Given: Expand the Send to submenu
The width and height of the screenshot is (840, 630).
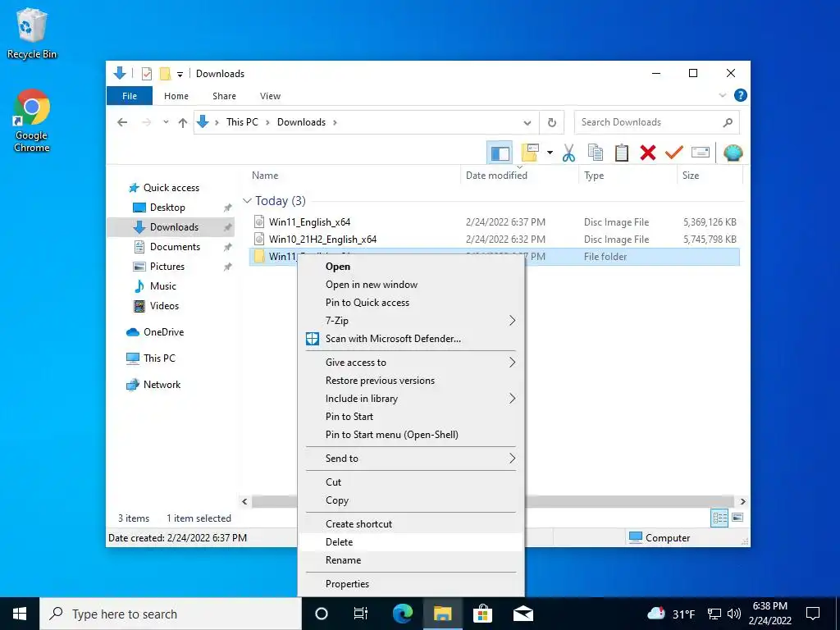Looking at the screenshot, I should click(x=410, y=458).
